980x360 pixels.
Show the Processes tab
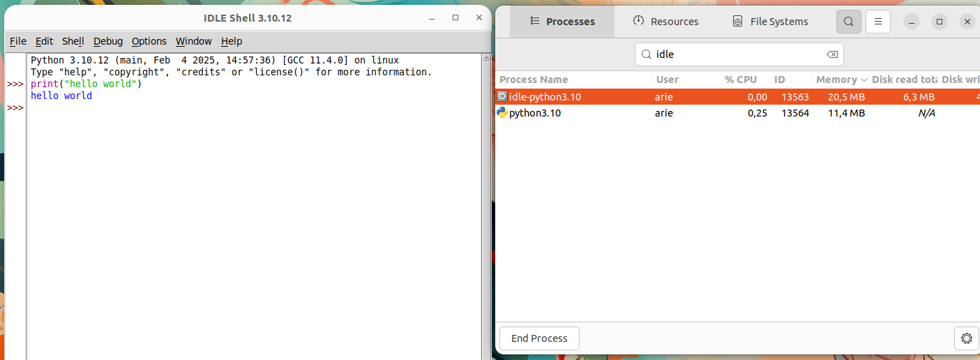tap(562, 22)
